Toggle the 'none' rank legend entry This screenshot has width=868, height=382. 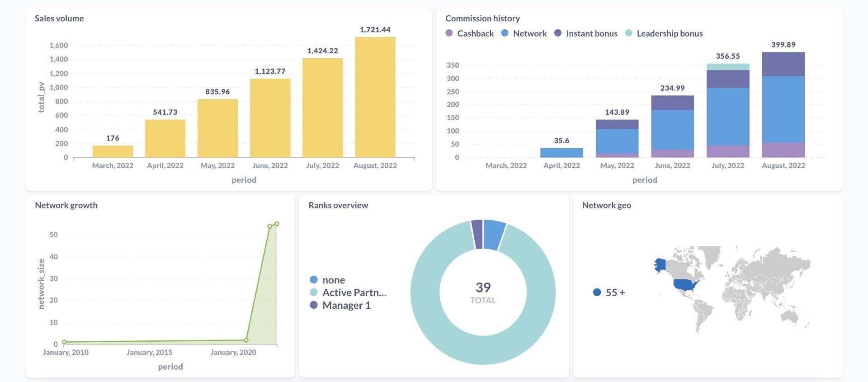pos(327,280)
